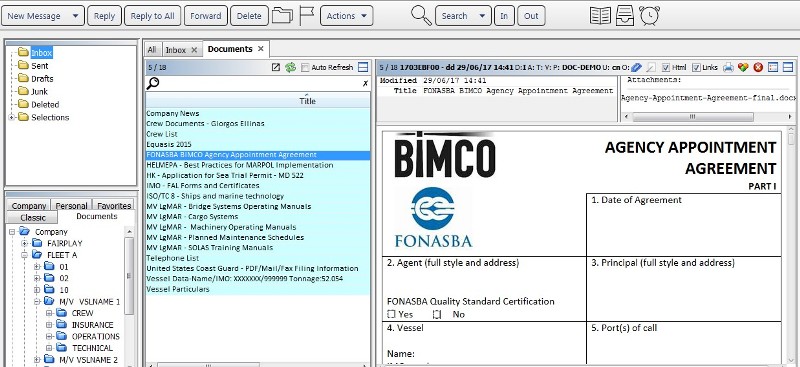Expand the Selections folder
The height and width of the screenshot is (367, 800).
pos(11,117)
